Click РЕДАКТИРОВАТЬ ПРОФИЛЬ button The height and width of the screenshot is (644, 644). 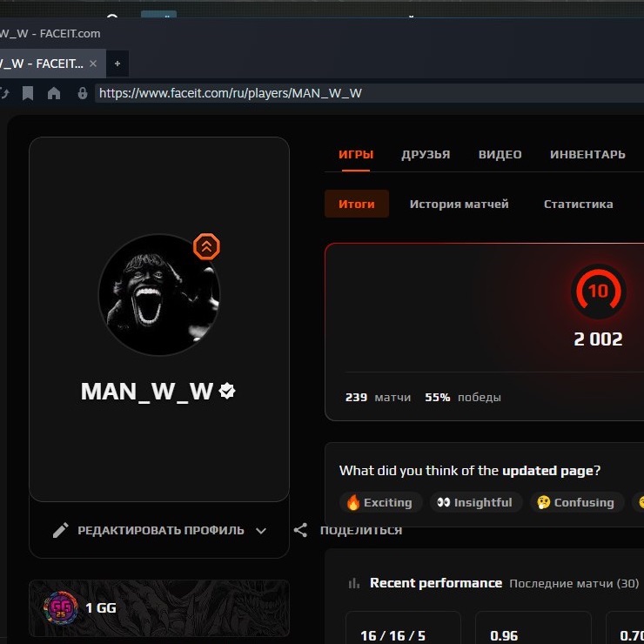[161, 530]
